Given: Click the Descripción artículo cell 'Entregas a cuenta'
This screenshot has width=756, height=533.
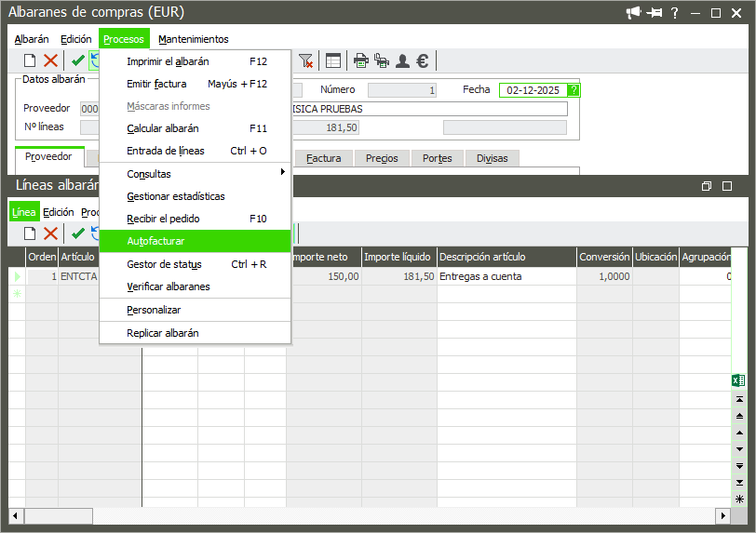Looking at the screenshot, I should click(x=480, y=276).
